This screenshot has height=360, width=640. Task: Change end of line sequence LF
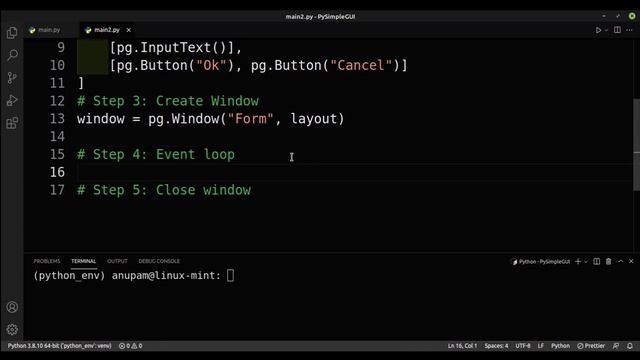(541, 346)
